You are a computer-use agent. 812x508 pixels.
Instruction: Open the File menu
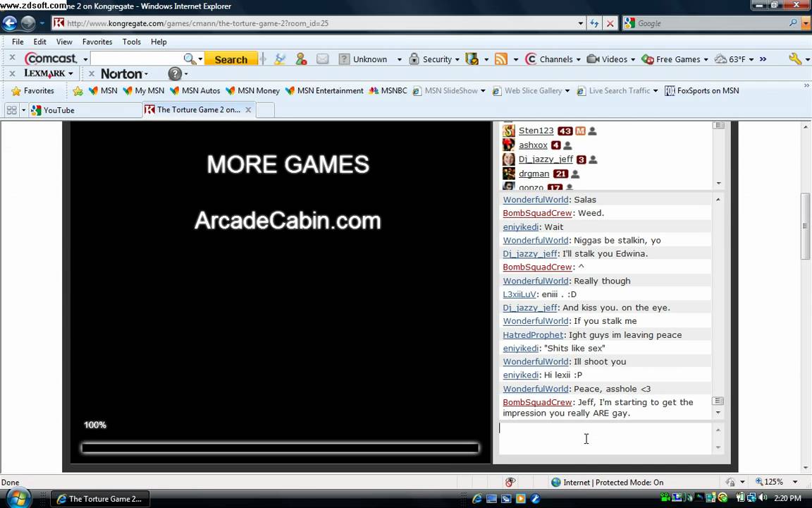click(x=18, y=42)
